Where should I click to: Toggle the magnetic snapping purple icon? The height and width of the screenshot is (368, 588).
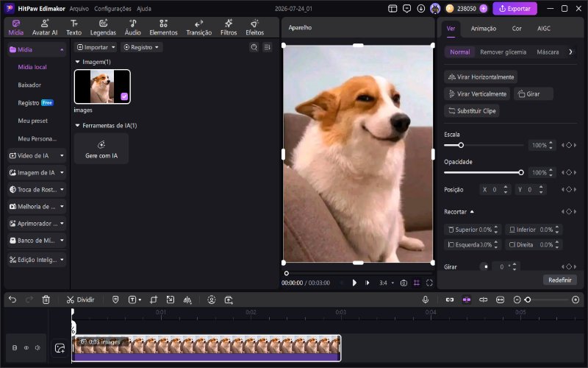point(467,300)
